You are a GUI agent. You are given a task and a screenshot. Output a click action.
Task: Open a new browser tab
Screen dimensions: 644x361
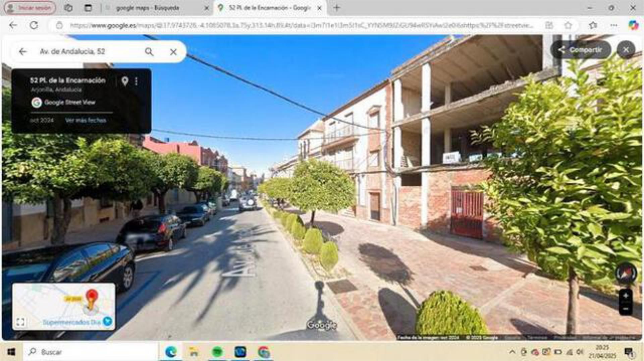pos(337,8)
